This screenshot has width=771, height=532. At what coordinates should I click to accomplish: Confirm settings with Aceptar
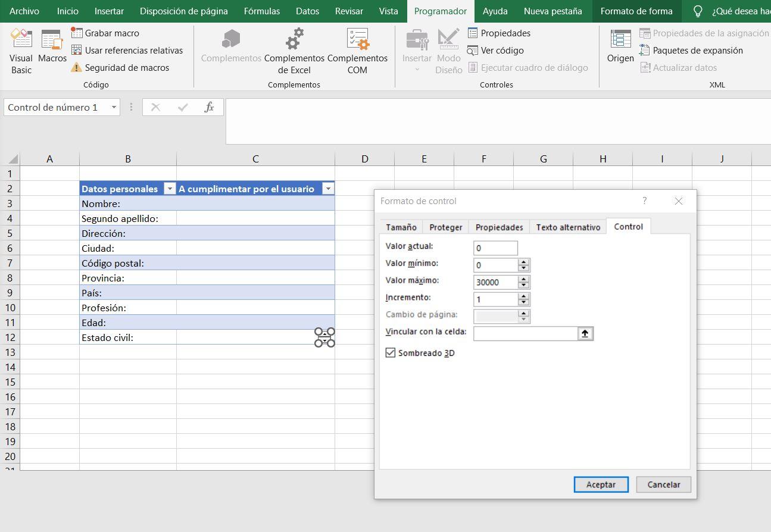coord(600,484)
